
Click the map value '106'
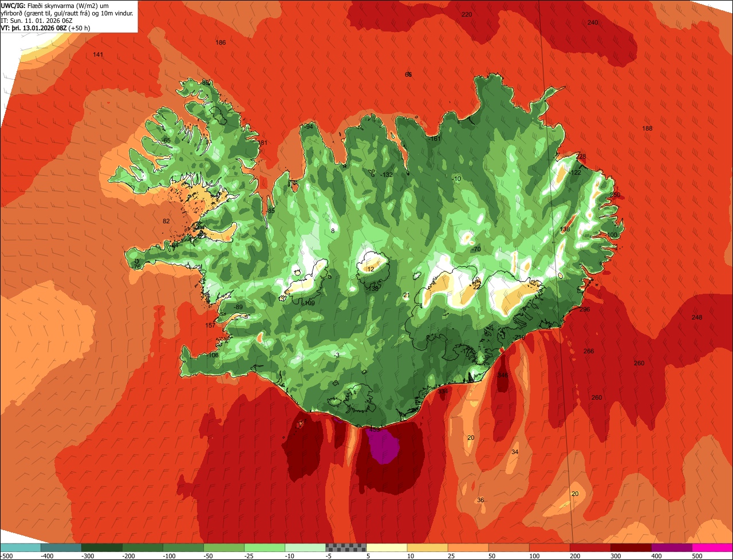(214, 355)
